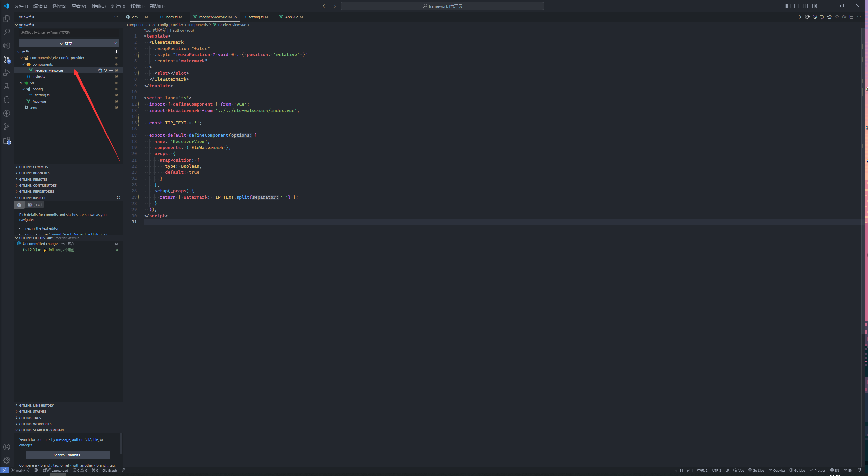Open the Search view in activity bar
This screenshot has height=476, width=868.
7,32
